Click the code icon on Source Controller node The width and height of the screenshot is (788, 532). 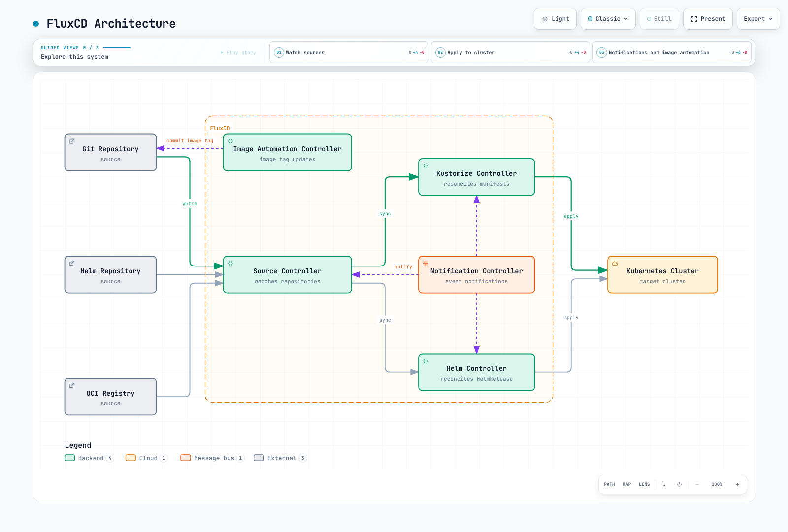[230, 263]
